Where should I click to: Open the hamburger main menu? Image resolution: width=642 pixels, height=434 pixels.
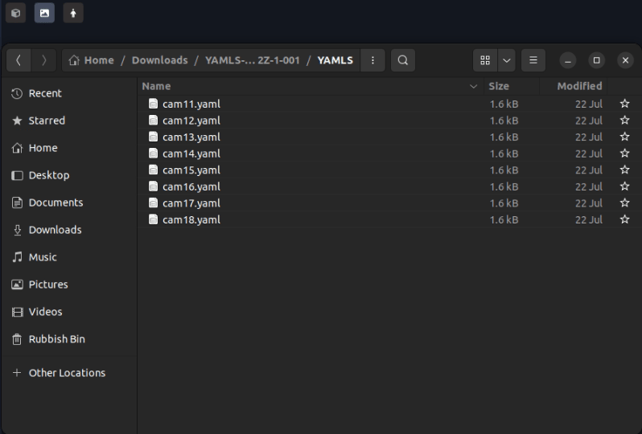coord(533,60)
